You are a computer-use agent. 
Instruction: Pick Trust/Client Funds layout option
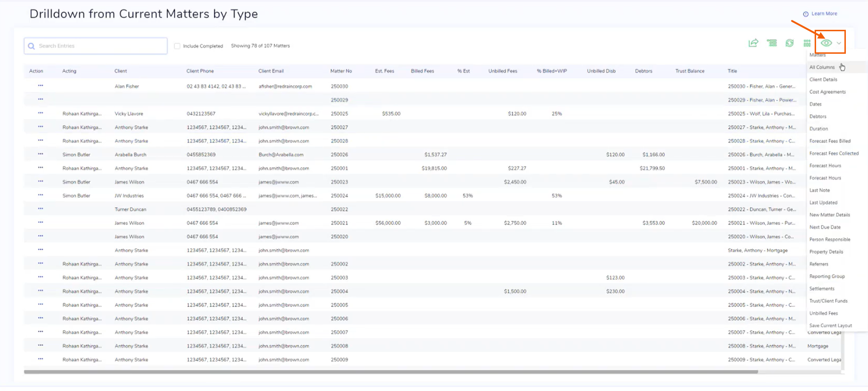(828, 301)
